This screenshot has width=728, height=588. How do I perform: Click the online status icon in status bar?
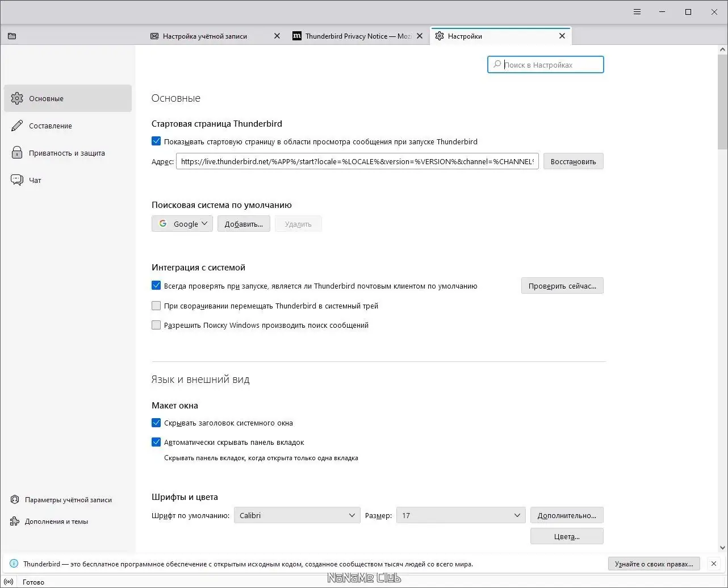(9, 582)
